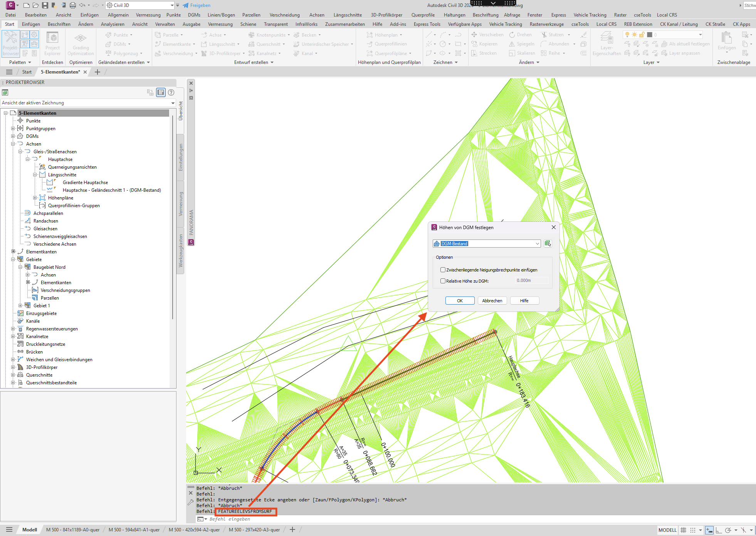Click the save icon in quick access toolbar
The image size is (756, 536).
pyautogui.click(x=45, y=5)
